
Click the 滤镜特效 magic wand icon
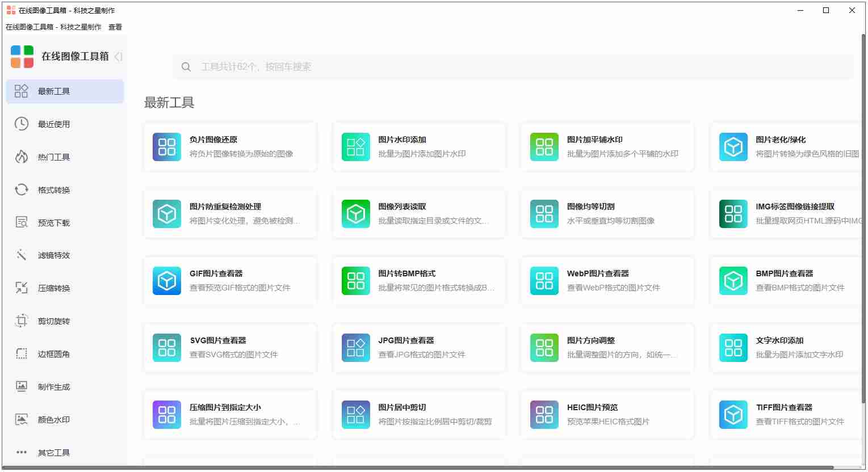coord(21,255)
